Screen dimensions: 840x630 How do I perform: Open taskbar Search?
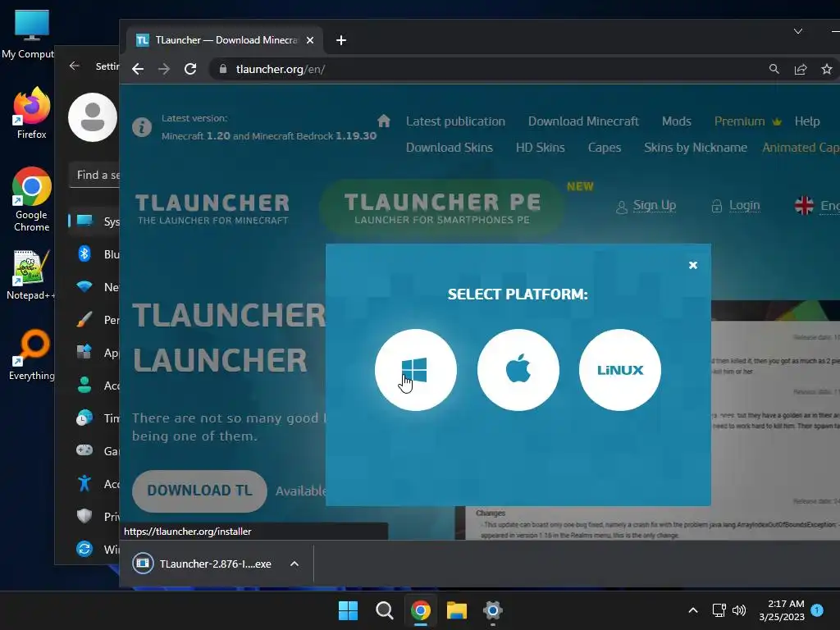384,610
